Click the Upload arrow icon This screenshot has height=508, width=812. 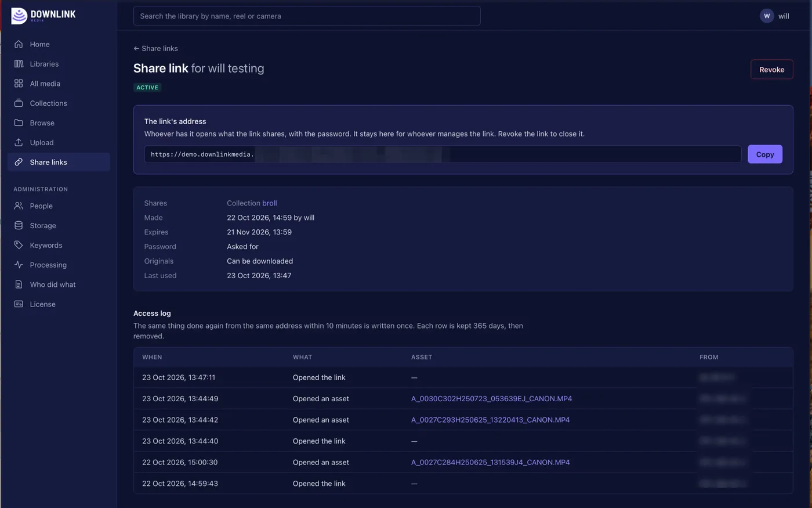click(x=19, y=143)
